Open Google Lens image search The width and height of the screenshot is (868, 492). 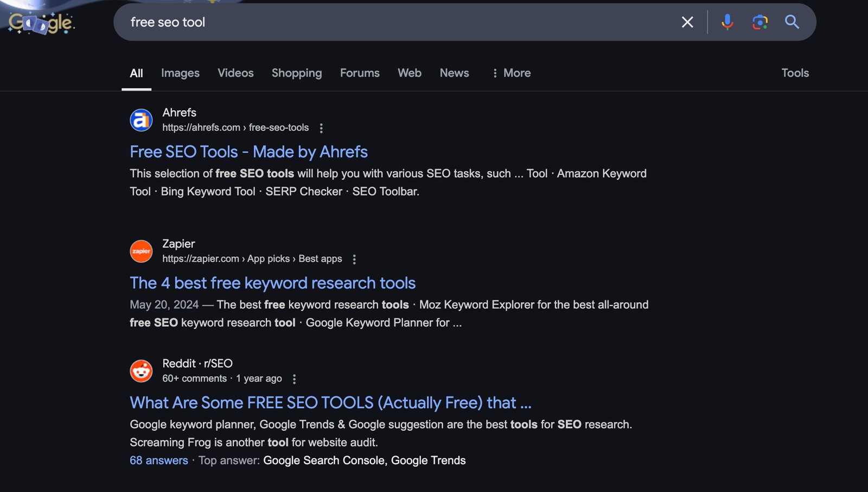coord(760,22)
